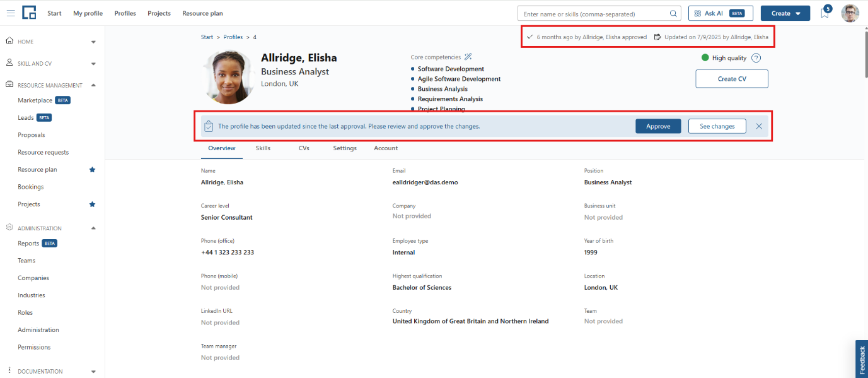Click Elisha Allridge's profile photo

click(229, 77)
